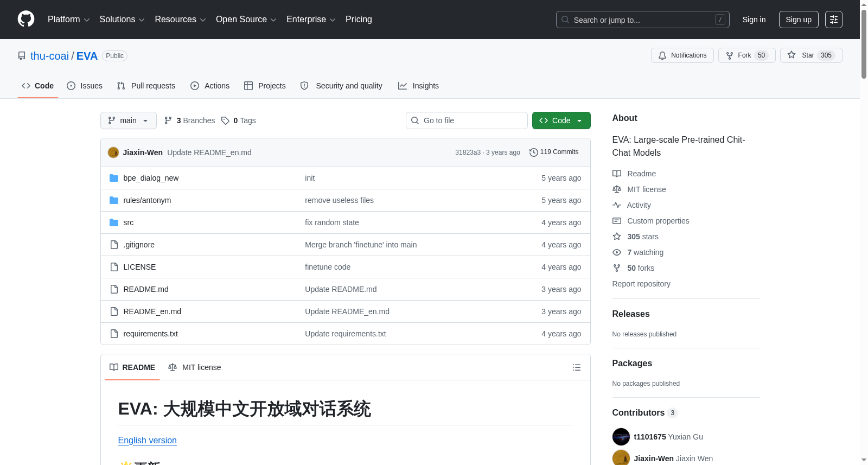The width and height of the screenshot is (868, 465).
Task: Click the tag icon beside 0 Tags
Action: click(226, 120)
